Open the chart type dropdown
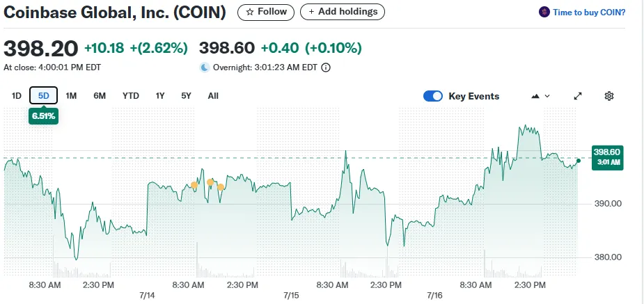The height and width of the screenshot is (304, 644). (540, 96)
